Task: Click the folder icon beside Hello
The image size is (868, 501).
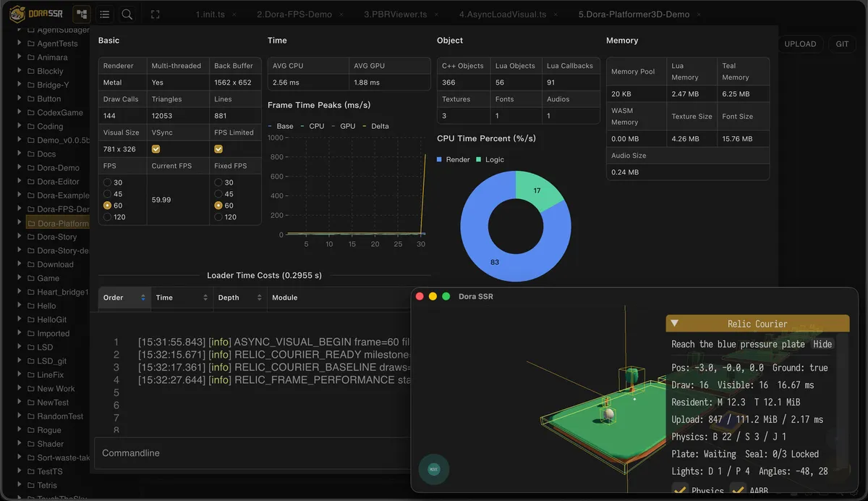Action: click(x=30, y=306)
